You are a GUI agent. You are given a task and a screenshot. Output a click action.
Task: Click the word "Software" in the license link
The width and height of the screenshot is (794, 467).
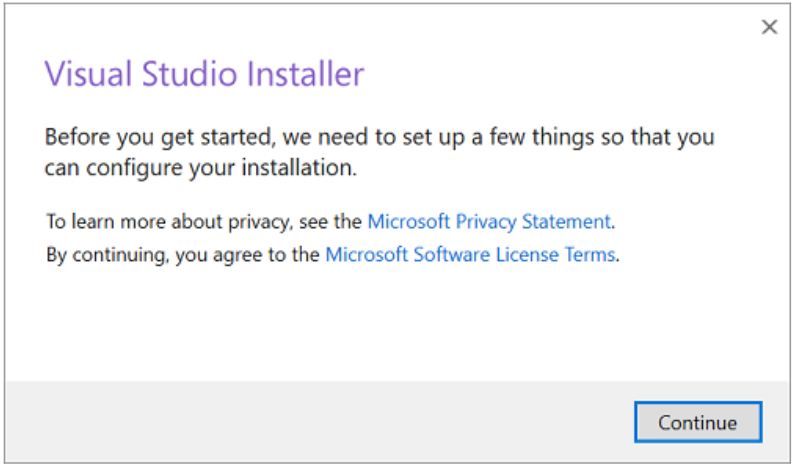(x=448, y=254)
